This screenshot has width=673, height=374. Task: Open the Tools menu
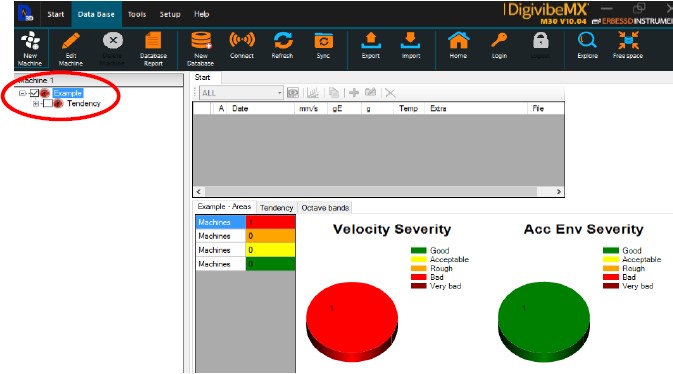pos(137,14)
